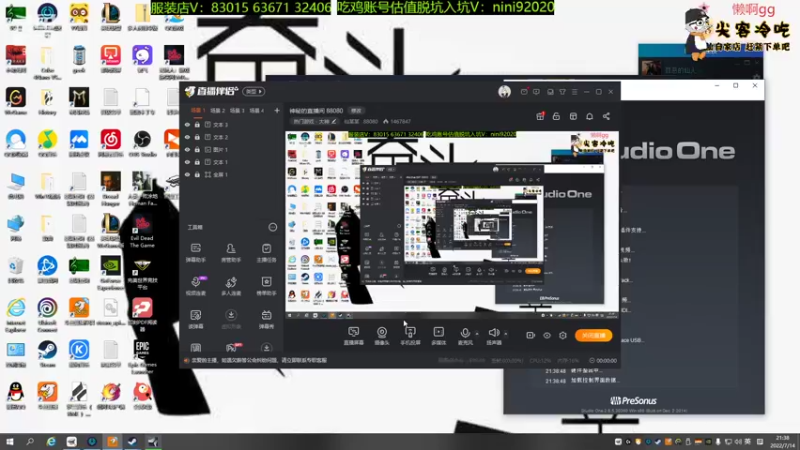Add a new scene with plus

coord(277,110)
